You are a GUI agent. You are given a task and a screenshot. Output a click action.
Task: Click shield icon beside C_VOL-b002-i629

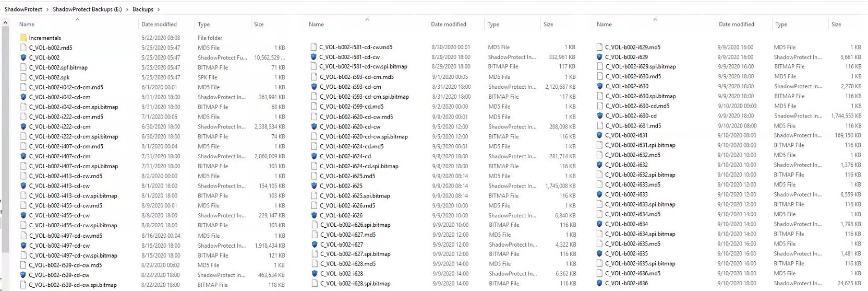tap(599, 57)
